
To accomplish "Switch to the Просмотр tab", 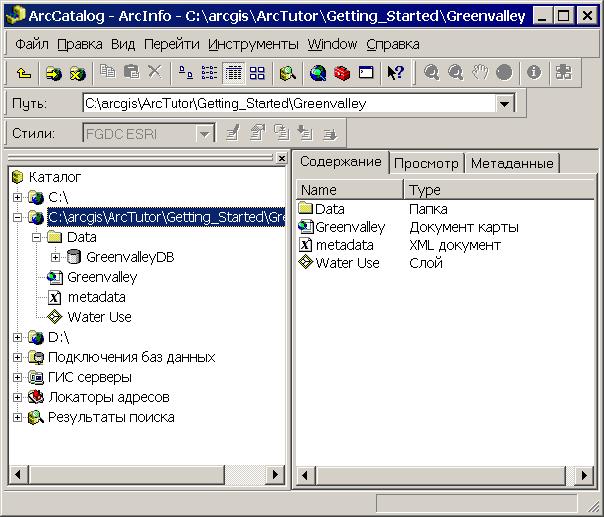I will [x=426, y=164].
